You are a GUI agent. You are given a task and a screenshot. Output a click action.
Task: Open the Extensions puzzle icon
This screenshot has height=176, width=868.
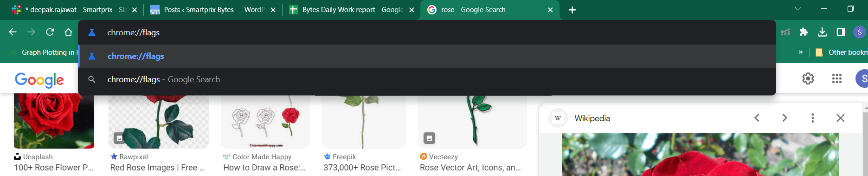tap(804, 32)
